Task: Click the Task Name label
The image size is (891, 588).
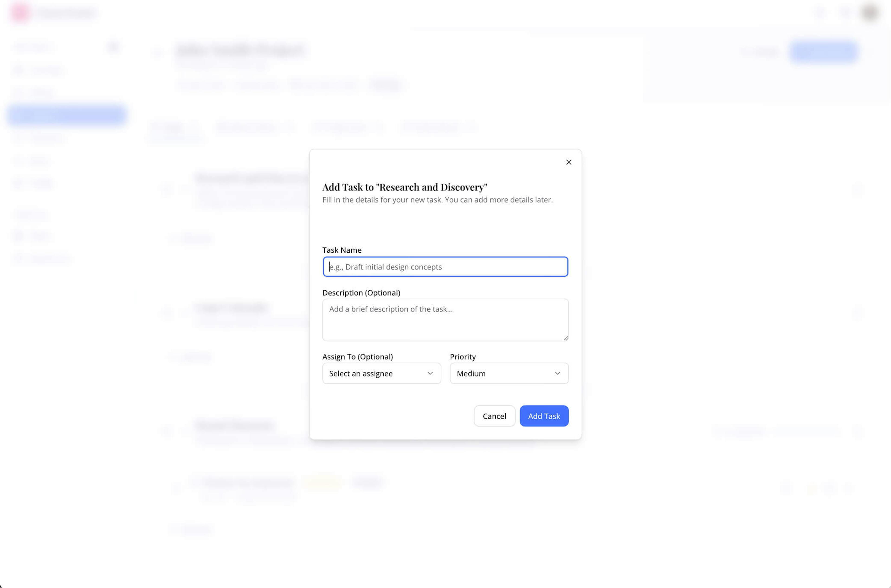Action: [342, 250]
